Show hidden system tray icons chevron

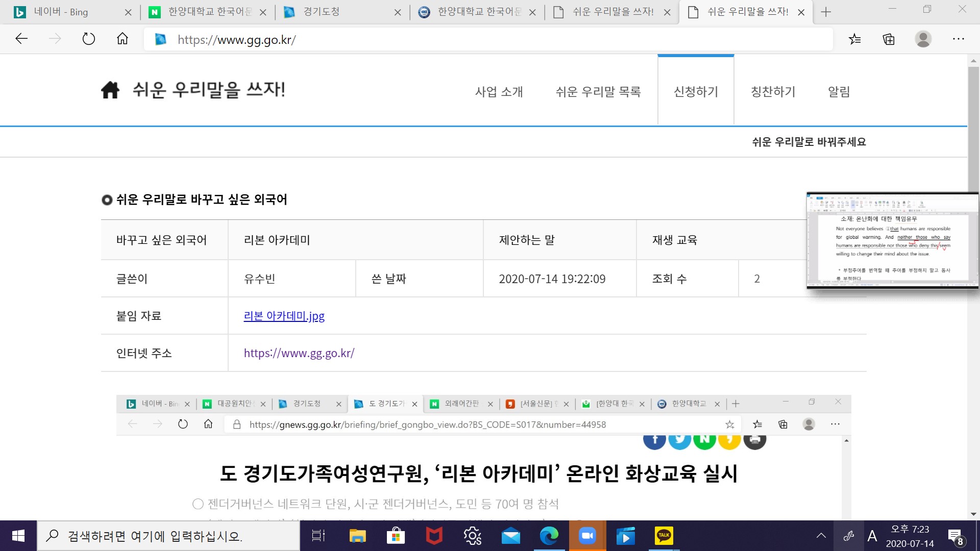coord(821,536)
